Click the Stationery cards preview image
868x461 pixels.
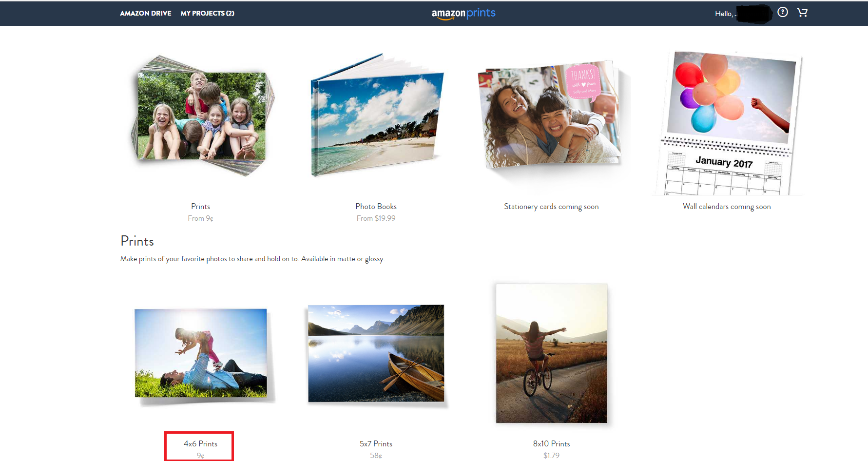(x=551, y=116)
